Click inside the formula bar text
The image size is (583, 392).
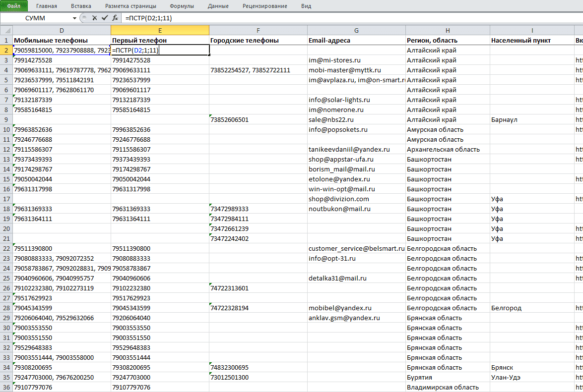[x=149, y=18]
